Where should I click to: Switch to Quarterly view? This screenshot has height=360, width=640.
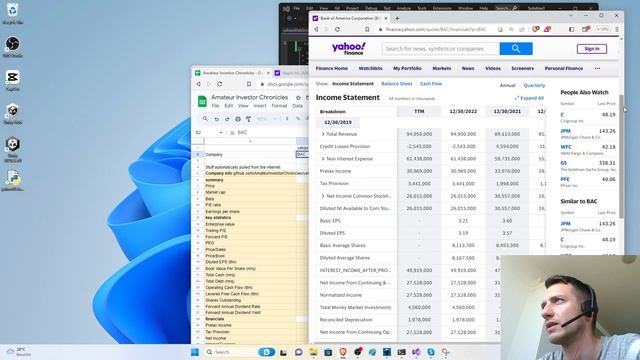[x=534, y=85]
